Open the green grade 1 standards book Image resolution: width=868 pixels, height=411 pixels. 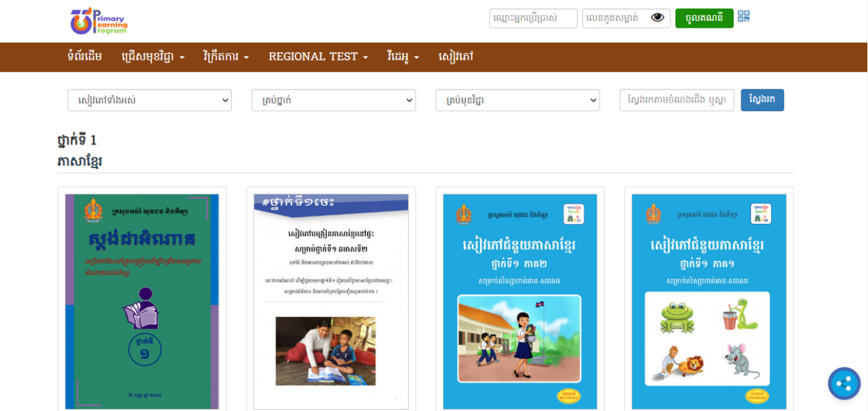tap(142, 301)
